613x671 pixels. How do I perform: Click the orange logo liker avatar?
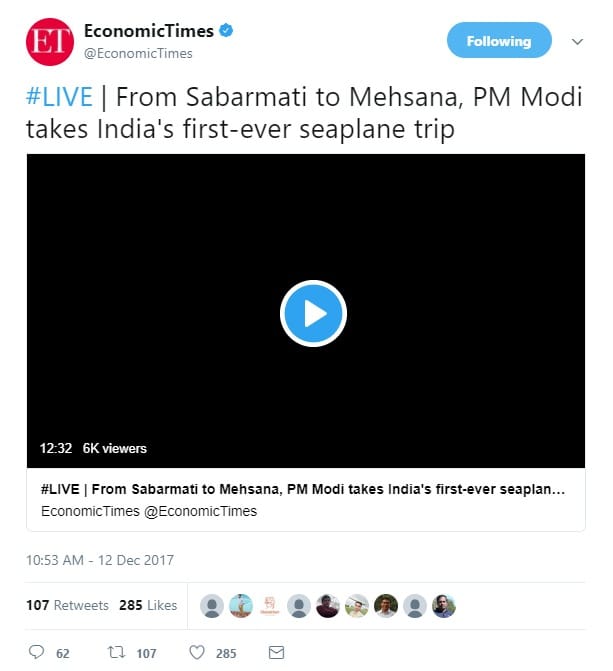269,605
